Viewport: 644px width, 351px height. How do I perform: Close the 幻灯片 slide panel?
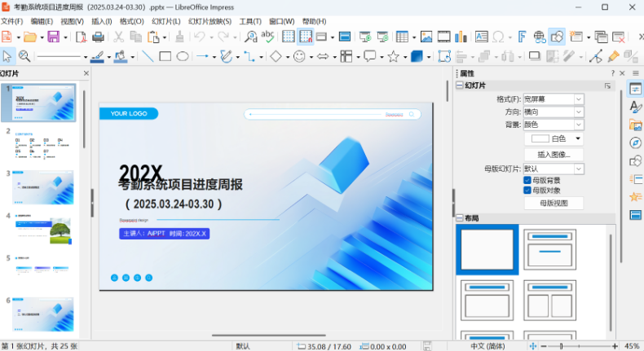(x=86, y=73)
